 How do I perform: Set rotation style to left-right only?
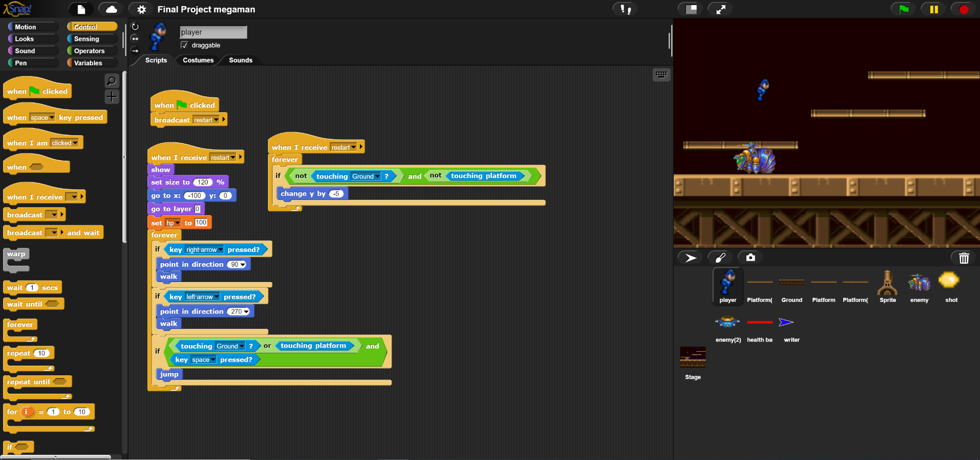click(135, 39)
